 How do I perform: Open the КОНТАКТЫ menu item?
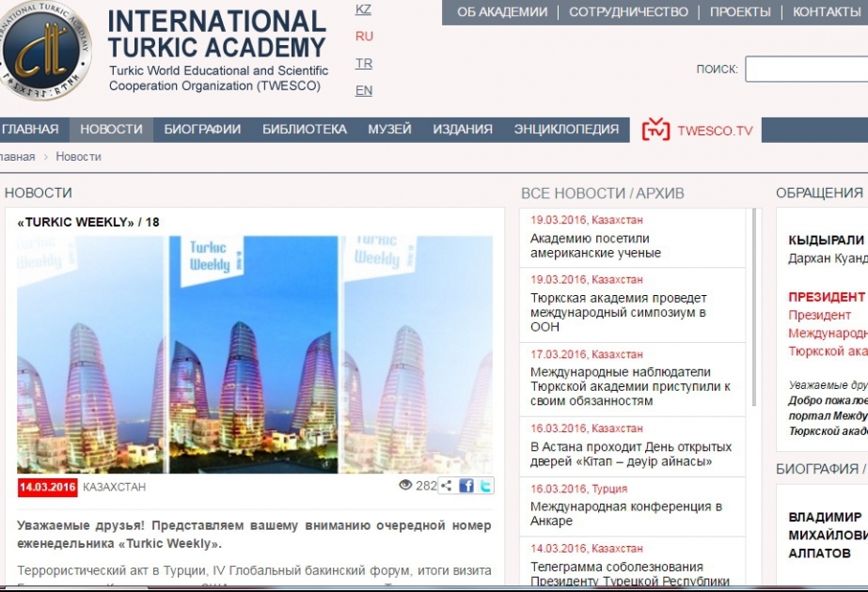(x=827, y=12)
